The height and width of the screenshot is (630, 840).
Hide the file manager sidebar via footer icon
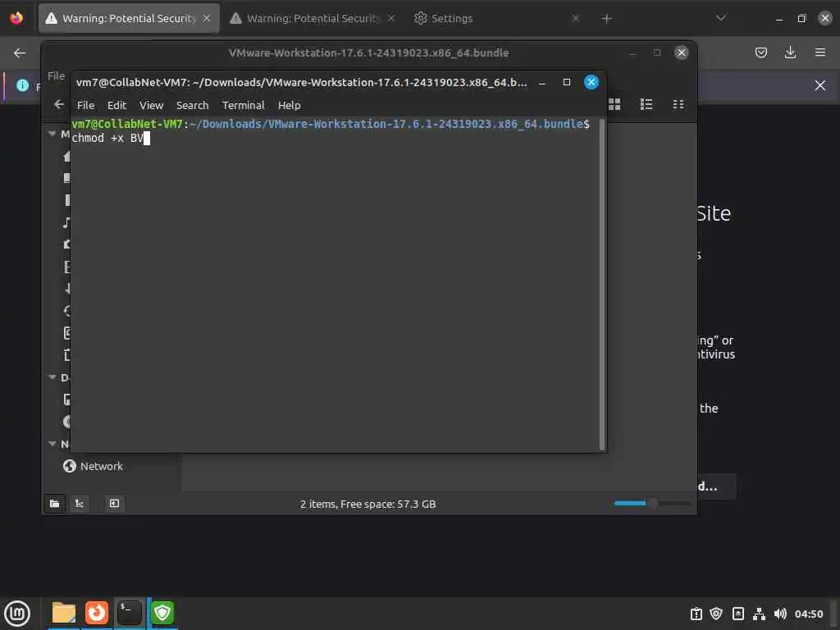click(114, 504)
